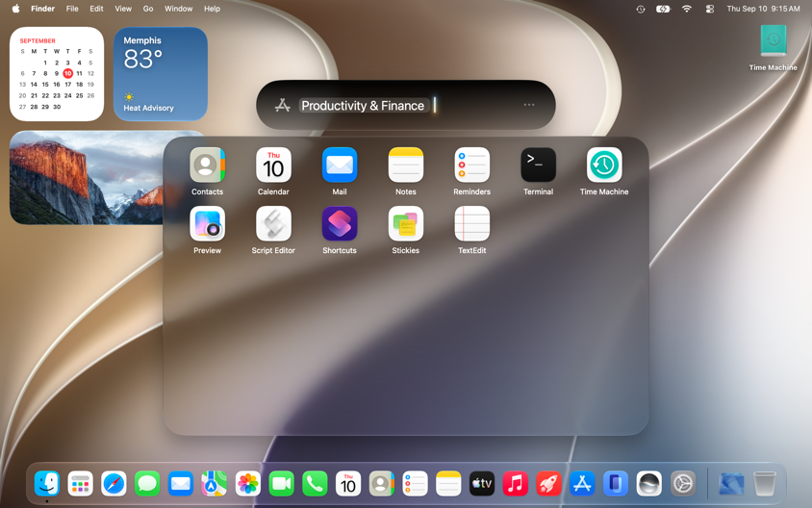Open System Settings from the Dock
Viewport: 812px width, 508px height.
pos(683,484)
